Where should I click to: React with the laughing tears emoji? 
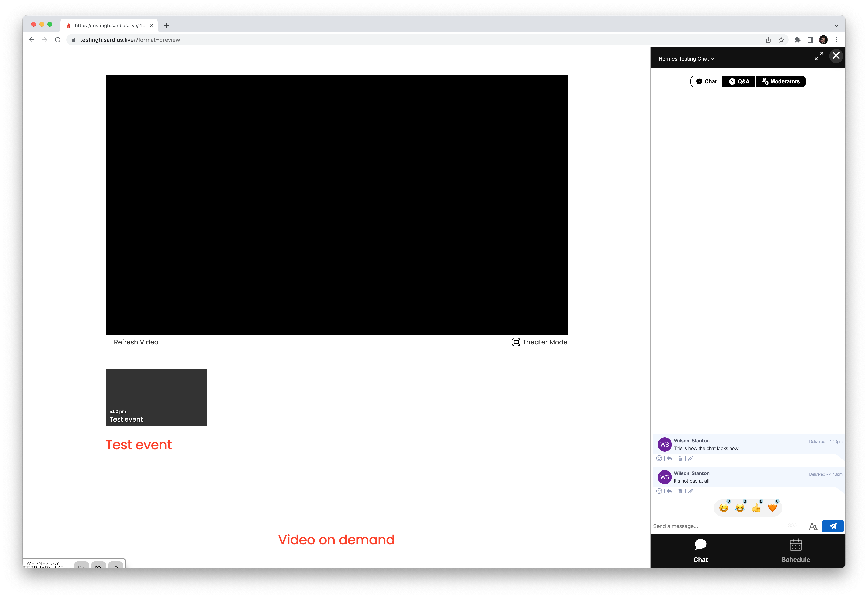tap(740, 508)
